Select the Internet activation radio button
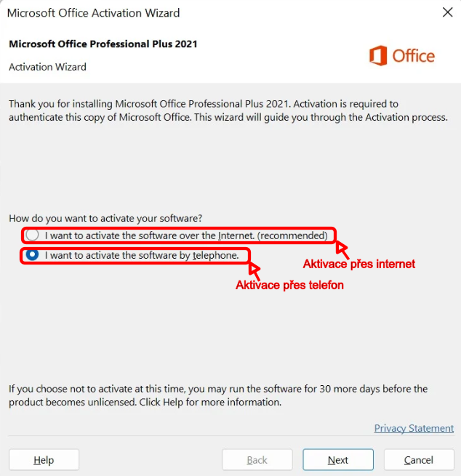461x476 pixels. [x=32, y=235]
